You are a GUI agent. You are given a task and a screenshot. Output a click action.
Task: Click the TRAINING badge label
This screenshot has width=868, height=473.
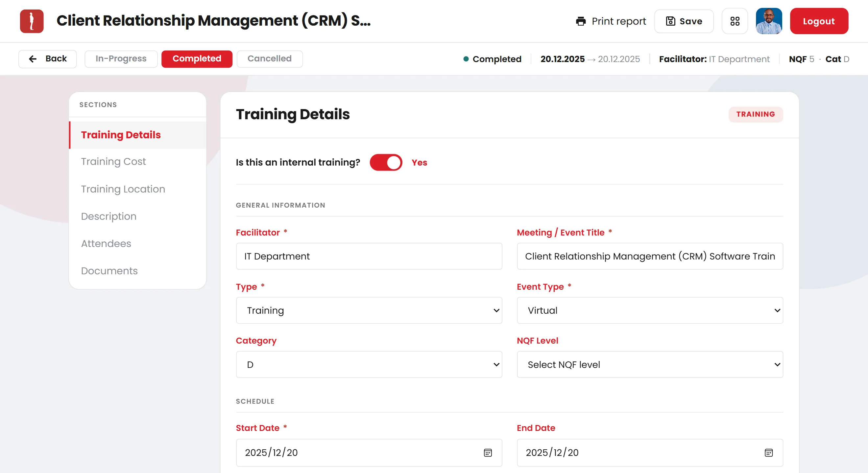coord(756,114)
